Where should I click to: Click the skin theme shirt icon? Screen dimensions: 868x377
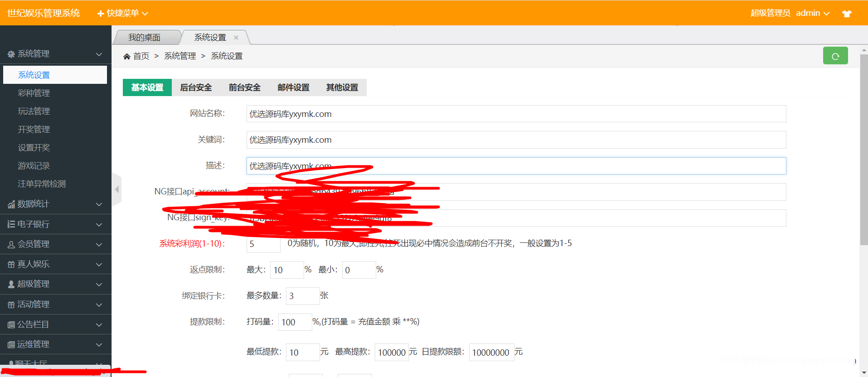pos(846,14)
